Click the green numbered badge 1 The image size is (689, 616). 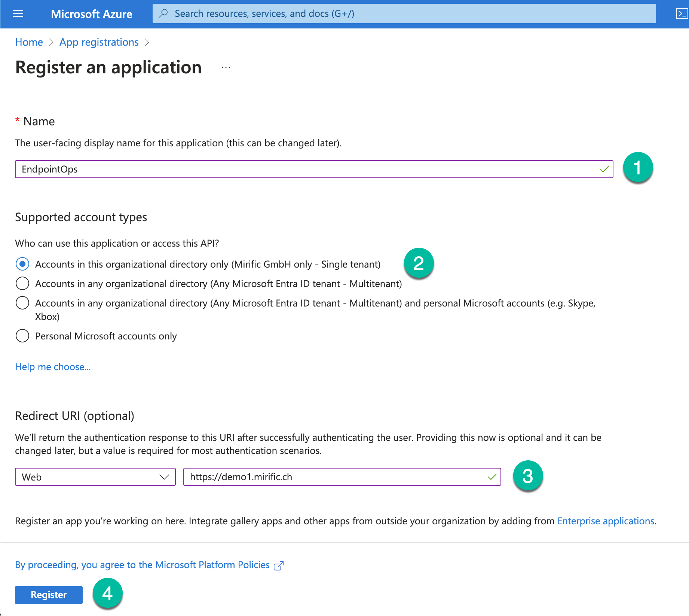638,167
